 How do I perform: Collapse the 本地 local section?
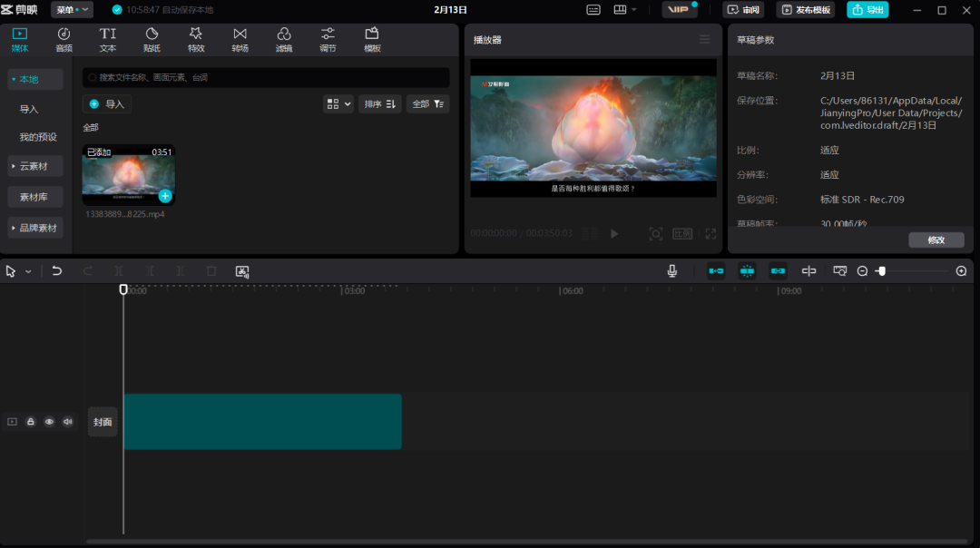[35, 79]
